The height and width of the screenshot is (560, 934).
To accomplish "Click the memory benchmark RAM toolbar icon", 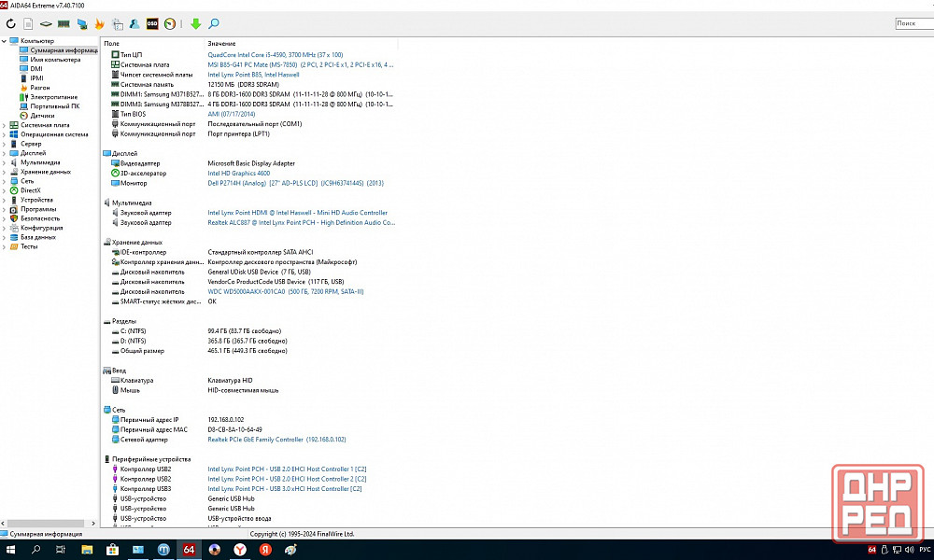I will (64, 23).
